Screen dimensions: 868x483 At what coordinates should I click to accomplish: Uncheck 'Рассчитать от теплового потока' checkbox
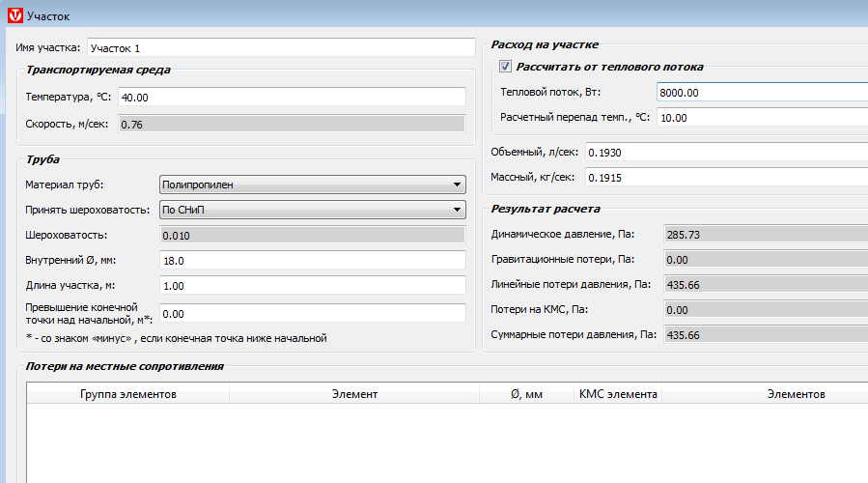coord(505,67)
